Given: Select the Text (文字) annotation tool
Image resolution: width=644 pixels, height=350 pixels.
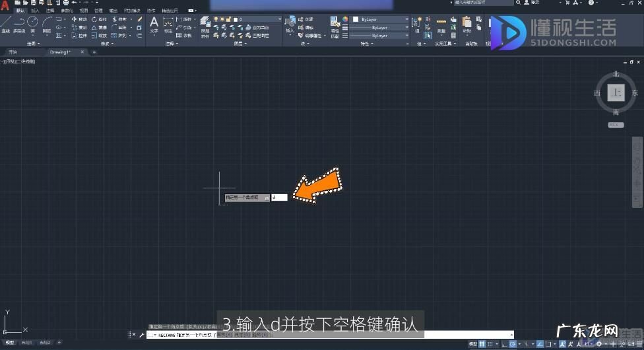Looking at the screenshot, I should click(154, 24).
